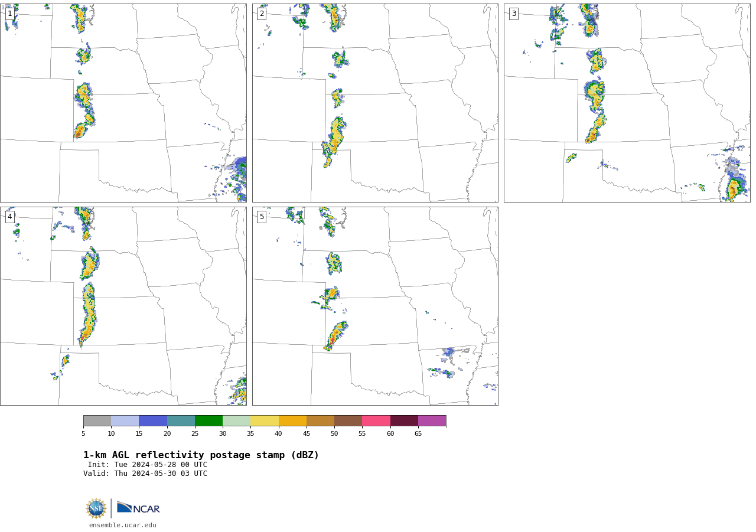Click the panel number label 1
The image size is (756, 532).
10,14
